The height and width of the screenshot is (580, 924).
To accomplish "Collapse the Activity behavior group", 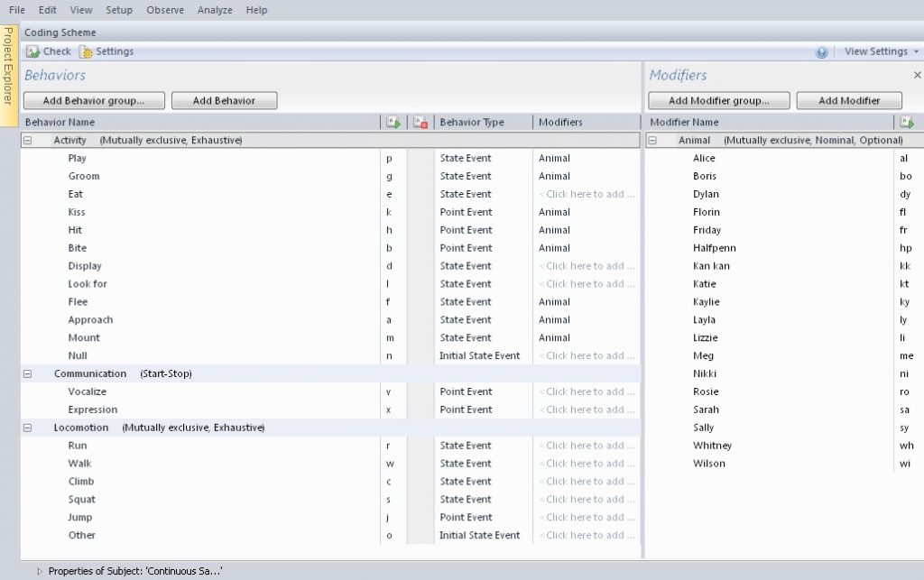I will tap(27, 141).
